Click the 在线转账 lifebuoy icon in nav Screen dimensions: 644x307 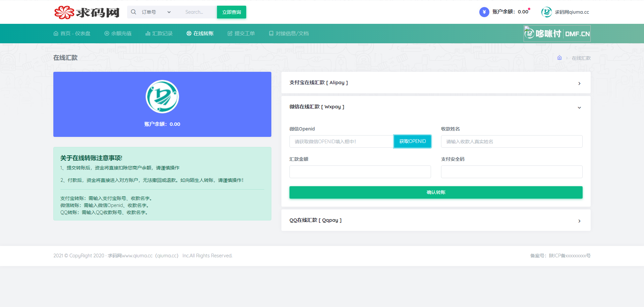[189, 34]
